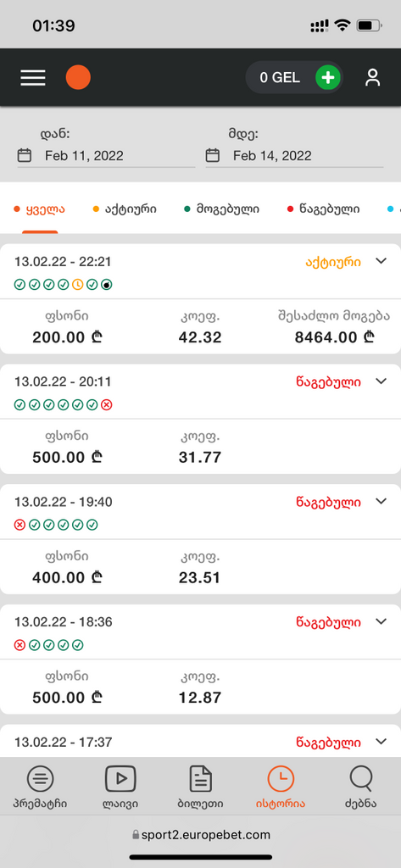Open calendar for the დან start date
Image resolution: width=401 pixels, height=868 pixels.
25,155
